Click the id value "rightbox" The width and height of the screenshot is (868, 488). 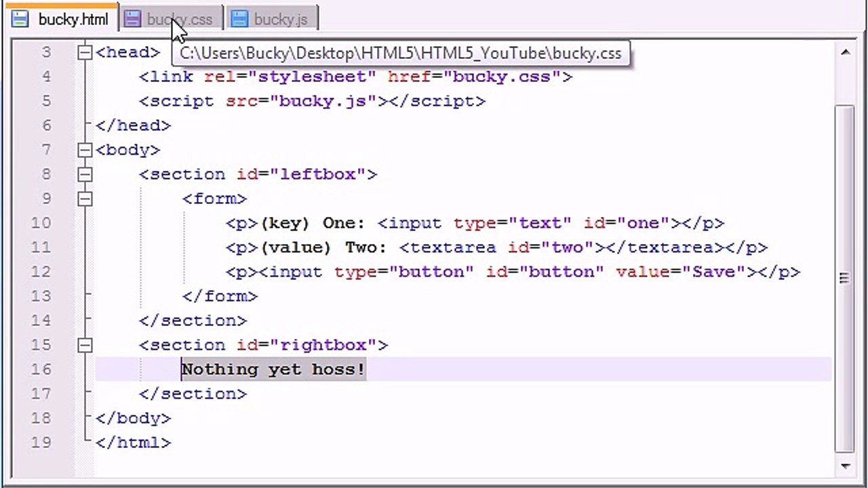[x=328, y=345]
